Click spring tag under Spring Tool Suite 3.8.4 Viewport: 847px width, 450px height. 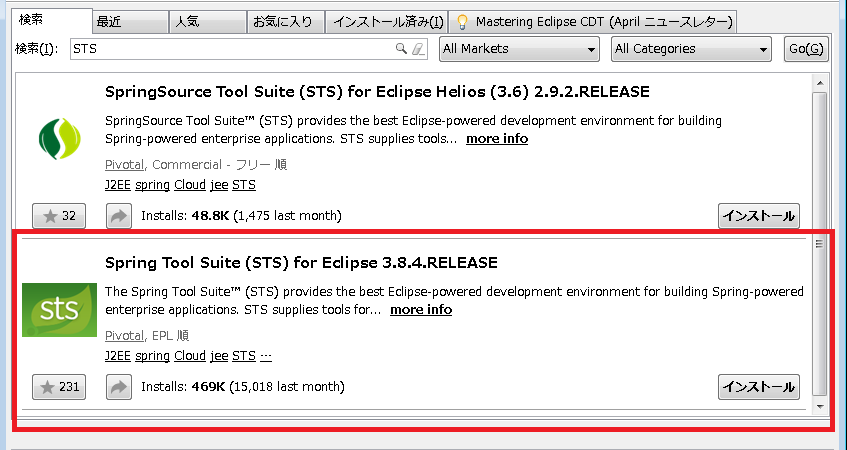152,356
